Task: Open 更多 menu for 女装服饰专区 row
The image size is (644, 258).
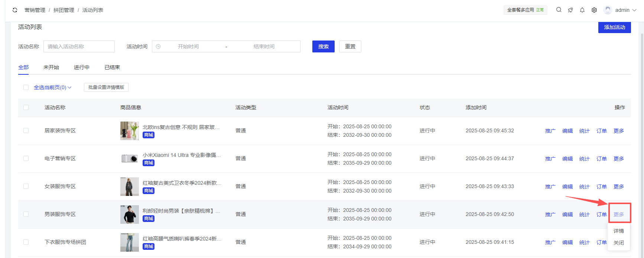Action: [618, 187]
